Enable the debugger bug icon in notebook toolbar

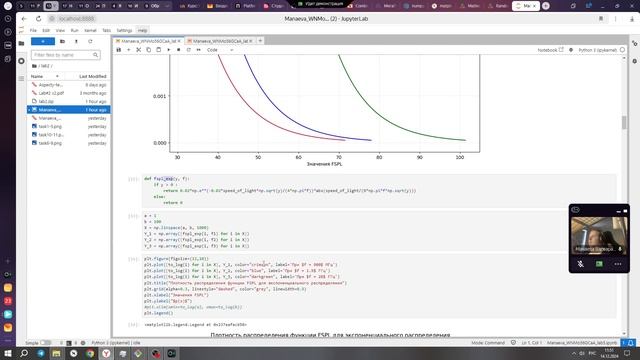pyautogui.click(x=571, y=50)
